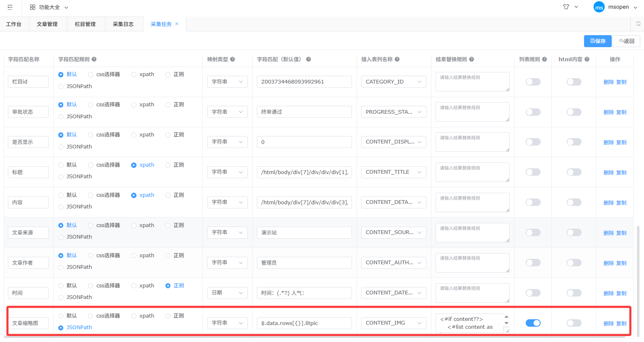Click help icon beside 插入表列名称 header
The image size is (644, 342).
click(397, 60)
